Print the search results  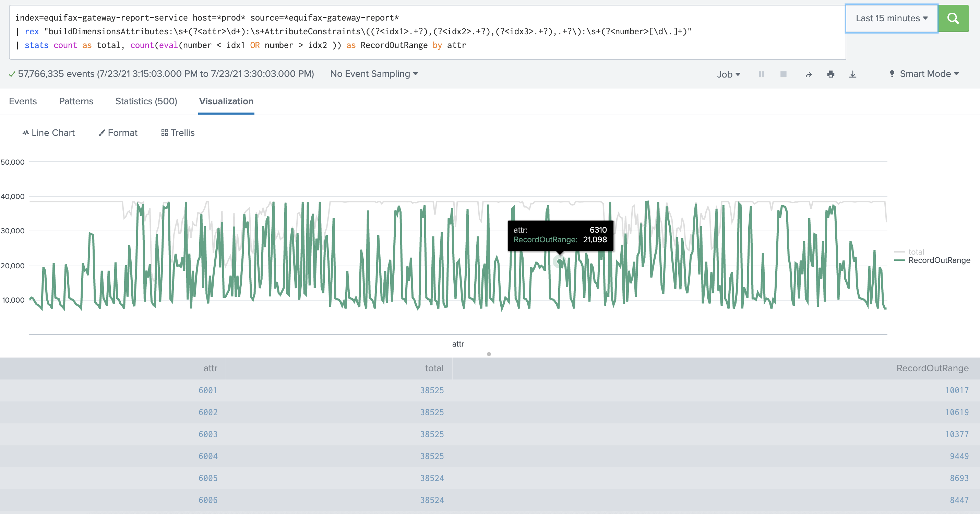coord(831,74)
